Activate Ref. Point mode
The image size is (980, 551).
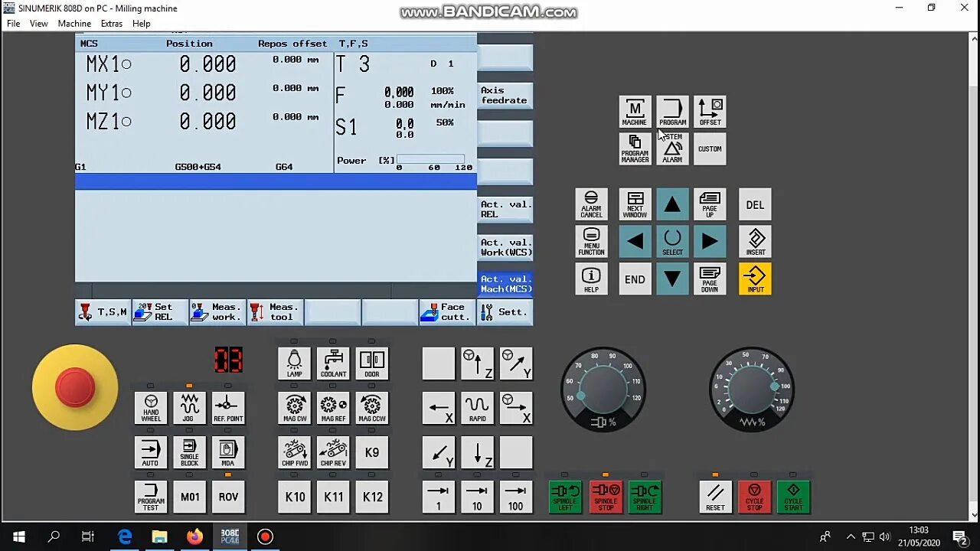228,408
